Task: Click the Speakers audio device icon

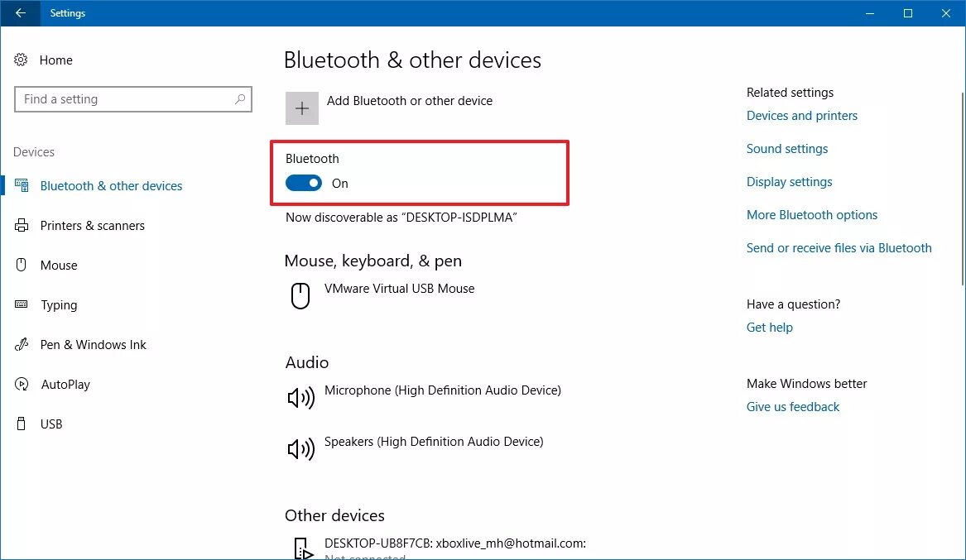Action: coord(300,449)
